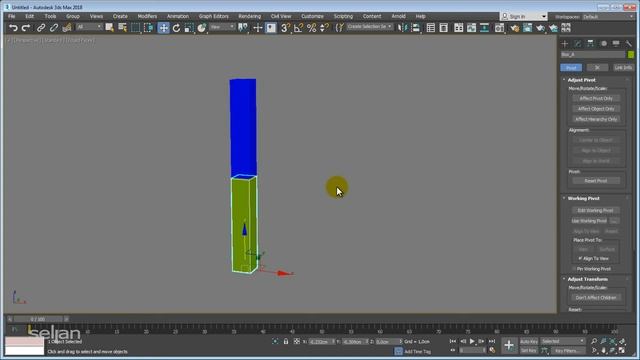Viewport: 640px width, 360px height.
Task: Click the green object color swatch
Action: 631,55
